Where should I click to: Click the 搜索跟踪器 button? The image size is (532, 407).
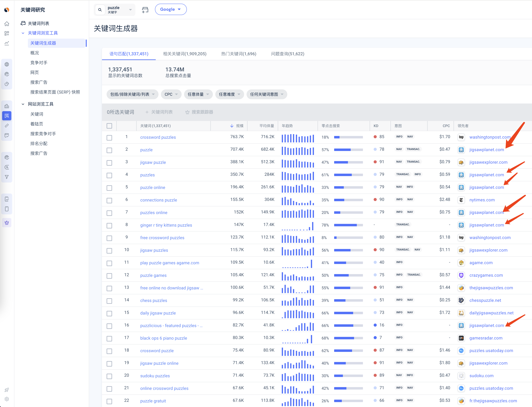point(199,112)
